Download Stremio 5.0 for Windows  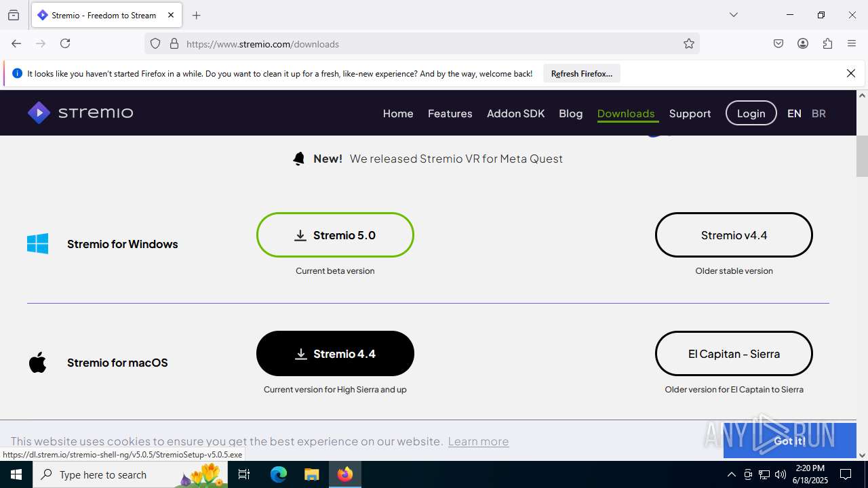click(x=335, y=235)
